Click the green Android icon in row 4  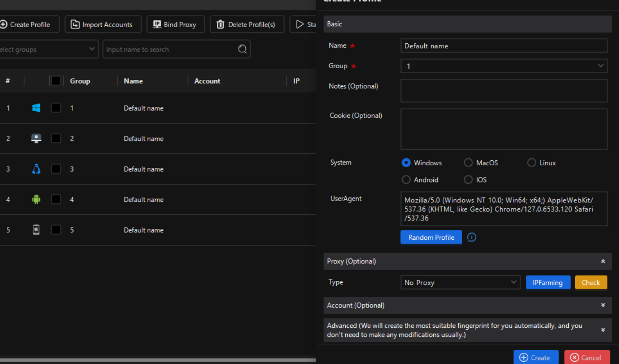37,199
